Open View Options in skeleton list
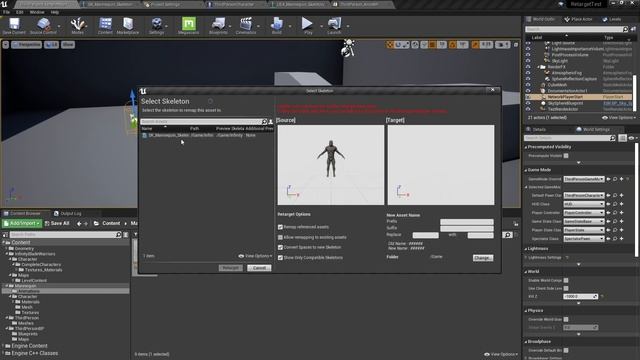Image resolution: width=640 pixels, height=360 pixels. click(x=255, y=256)
